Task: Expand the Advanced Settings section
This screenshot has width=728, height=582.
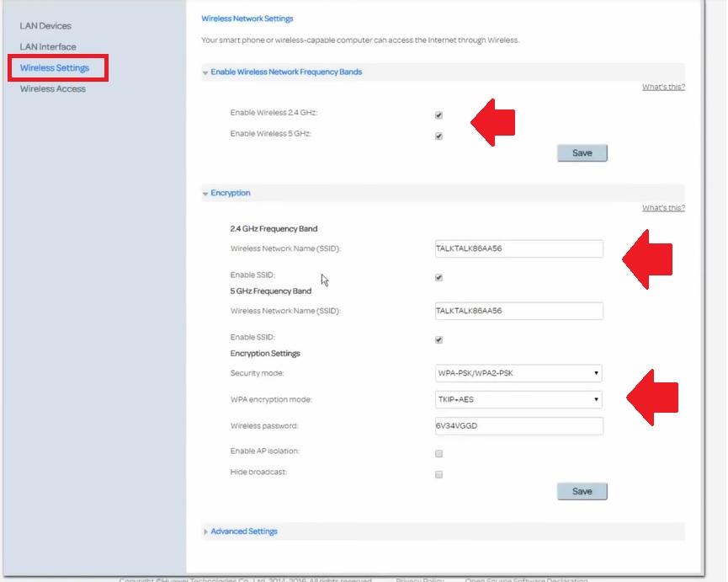Action: [243, 531]
